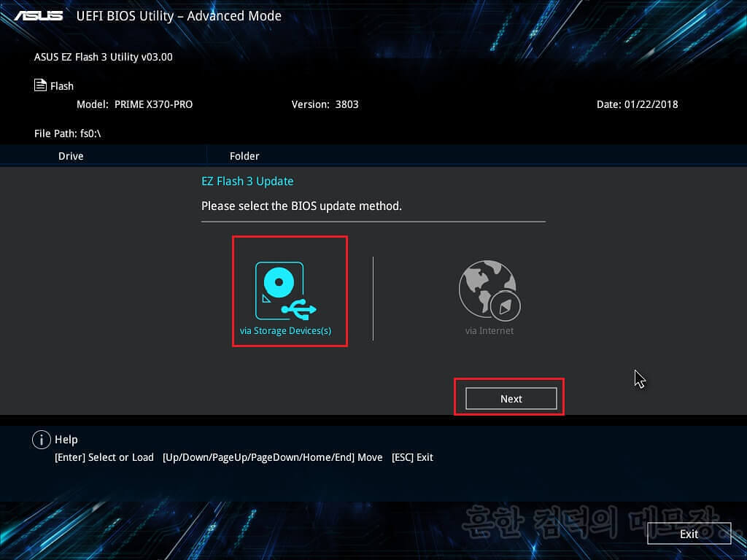
Task: Click the '[Enter] Select or Load' hint
Action: click(104, 457)
